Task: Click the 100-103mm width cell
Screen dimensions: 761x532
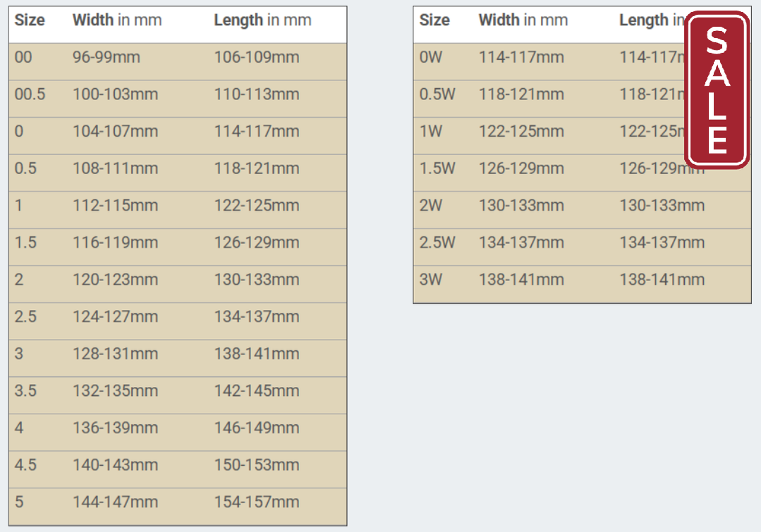Action: (x=116, y=94)
